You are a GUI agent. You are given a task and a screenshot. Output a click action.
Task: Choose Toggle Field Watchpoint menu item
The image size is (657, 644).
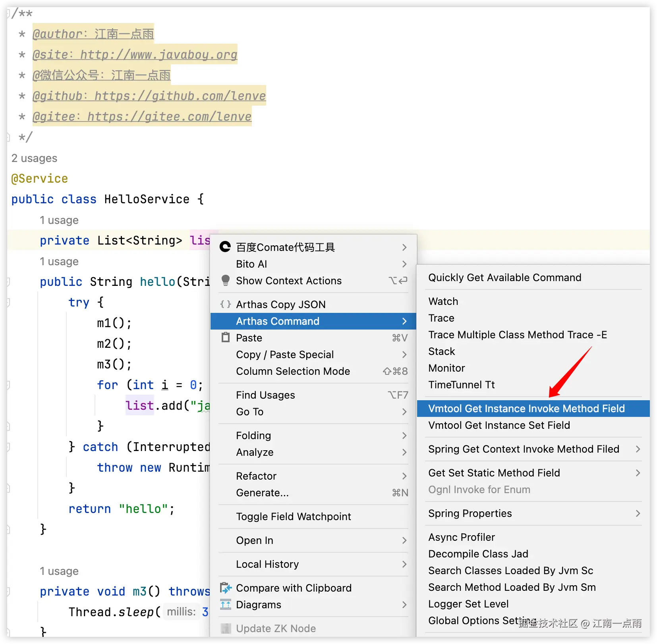[x=293, y=517]
